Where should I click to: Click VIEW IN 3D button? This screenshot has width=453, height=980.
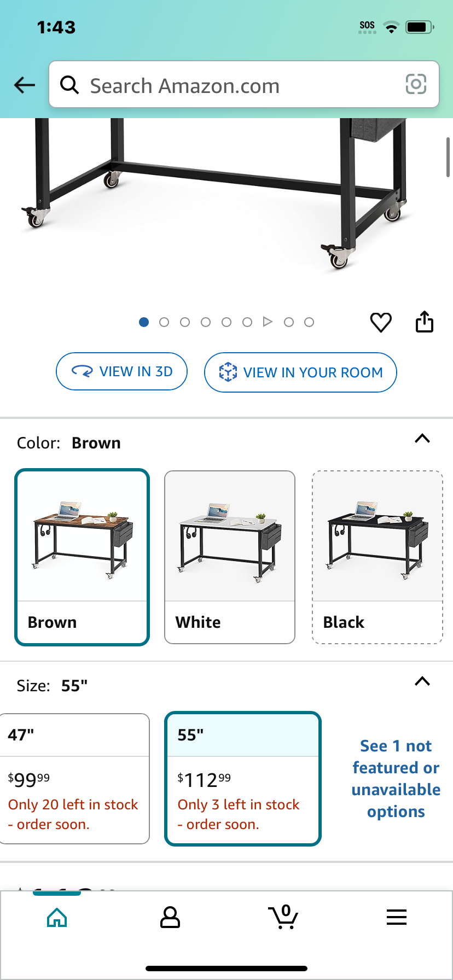[122, 371]
